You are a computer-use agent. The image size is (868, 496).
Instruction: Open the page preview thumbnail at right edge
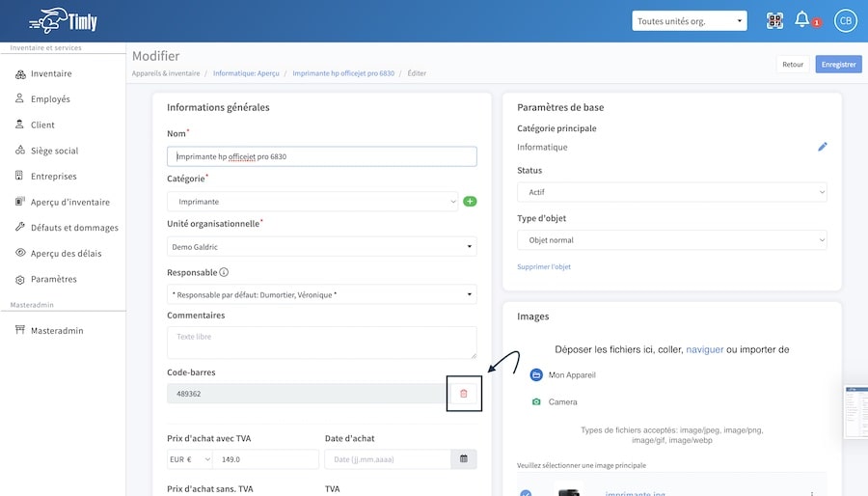tap(855, 412)
